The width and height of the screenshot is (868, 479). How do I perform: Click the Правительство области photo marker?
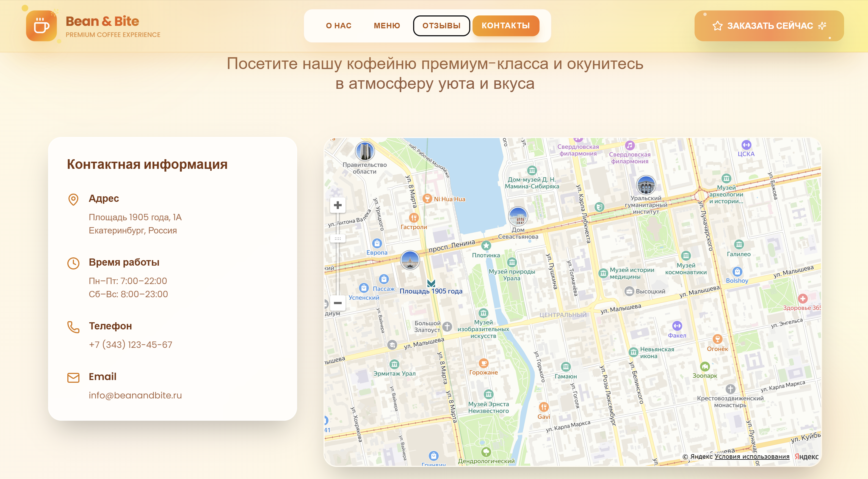click(x=364, y=151)
